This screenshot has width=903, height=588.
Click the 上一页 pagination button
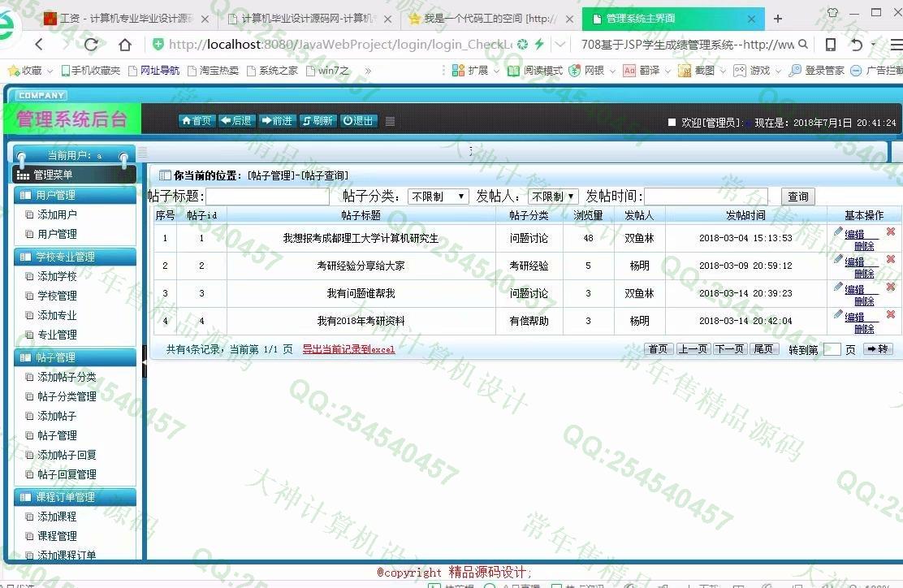coord(693,349)
